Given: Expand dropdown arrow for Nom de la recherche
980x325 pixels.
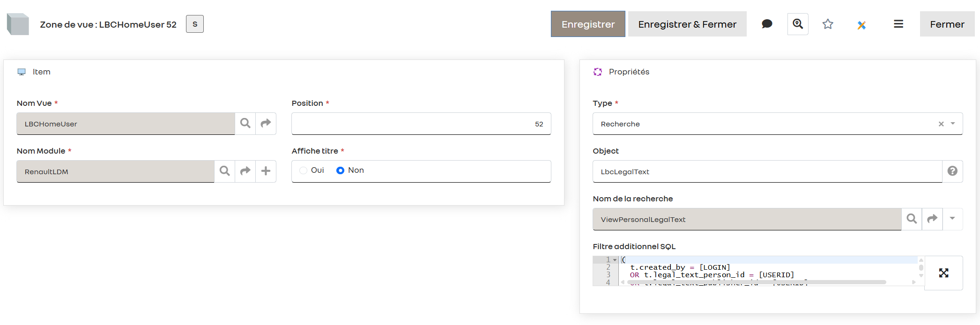Looking at the screenshot, I should (x=952, y=219).
